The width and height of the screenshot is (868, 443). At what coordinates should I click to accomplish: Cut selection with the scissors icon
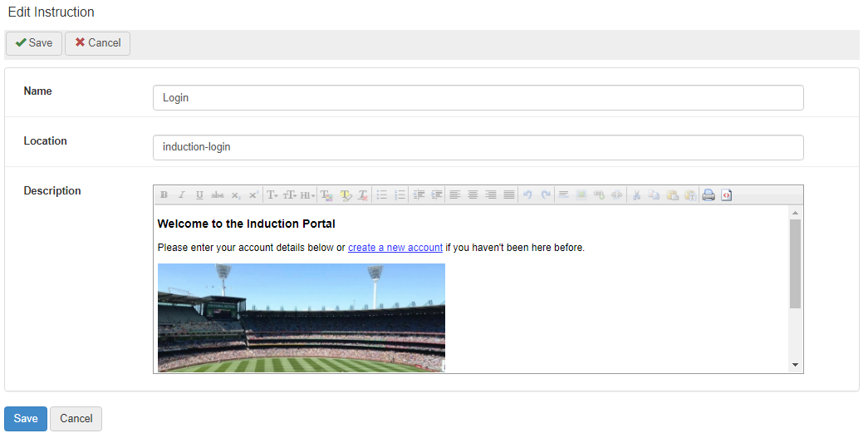point(636,195)
